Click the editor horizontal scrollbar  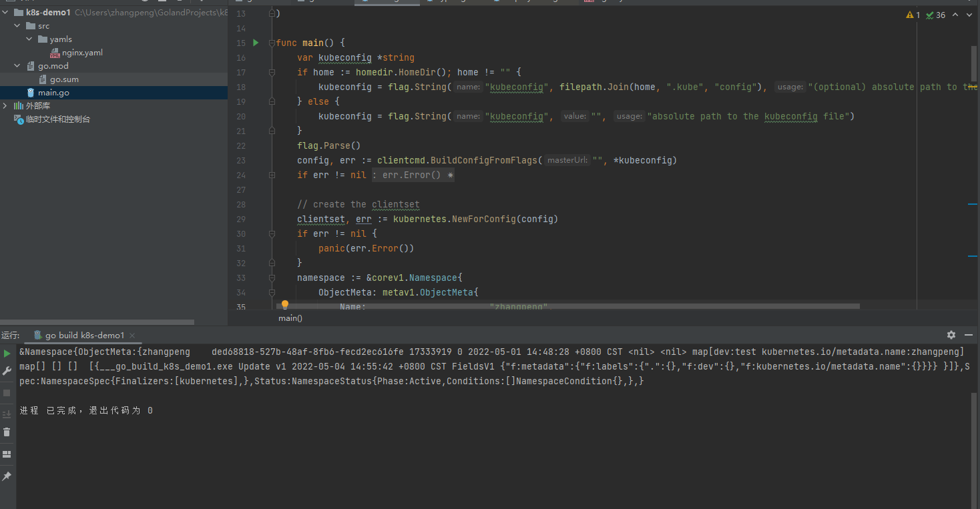coord(567,307)
